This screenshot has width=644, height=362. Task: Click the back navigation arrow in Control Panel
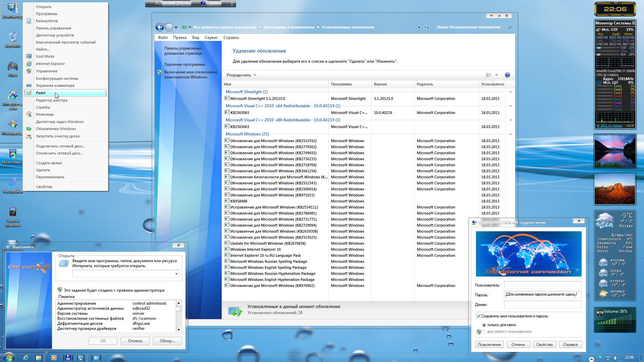(160, 27)
